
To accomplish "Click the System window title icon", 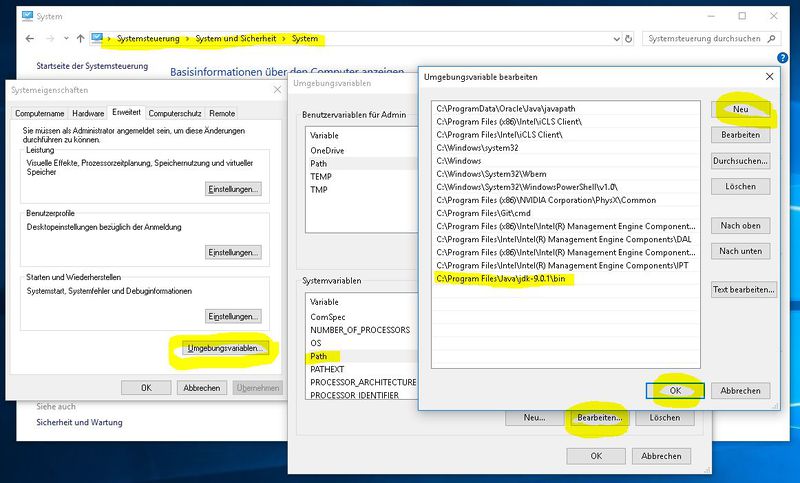I will pyautogui.click(x=27, y=16).
